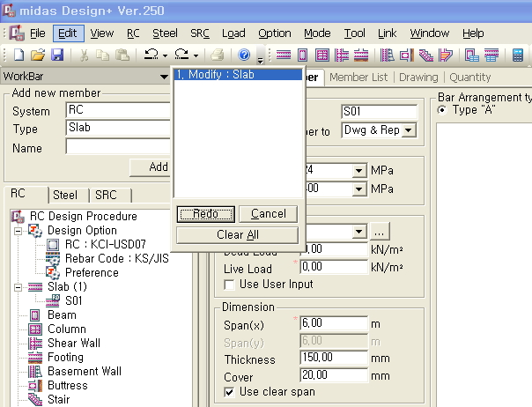Click the Name input field
The height and width of the screenshot is (407, 532).
pyautogui.click(x=118, y=146)
